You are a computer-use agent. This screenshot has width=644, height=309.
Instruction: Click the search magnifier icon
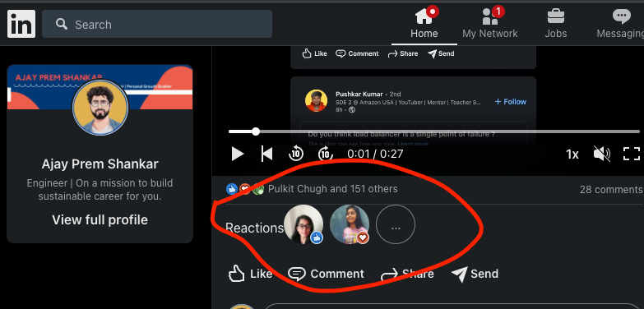click(62, 24)
